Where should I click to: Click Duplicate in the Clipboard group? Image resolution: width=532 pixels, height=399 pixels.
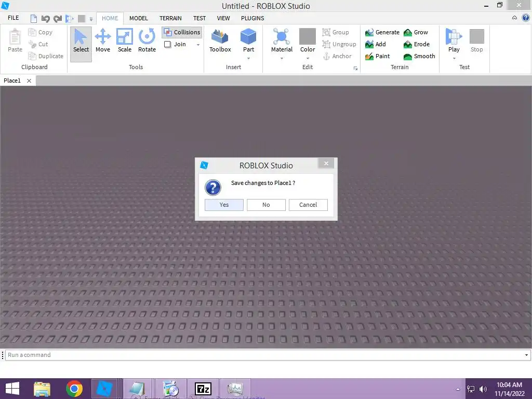click(46, 56)
